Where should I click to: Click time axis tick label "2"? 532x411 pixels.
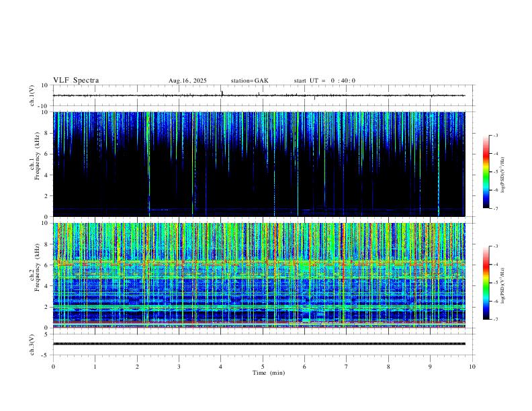tap(137, 367)
